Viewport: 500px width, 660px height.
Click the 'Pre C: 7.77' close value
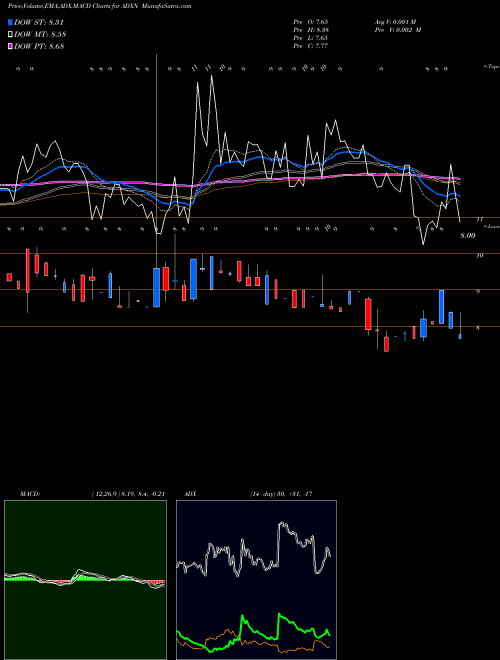(x=311, y=46)
